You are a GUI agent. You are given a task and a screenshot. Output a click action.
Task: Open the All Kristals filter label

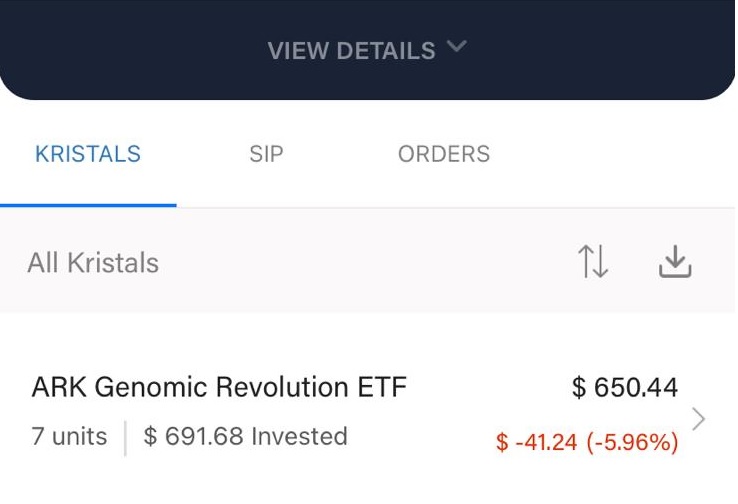[93, 263]
